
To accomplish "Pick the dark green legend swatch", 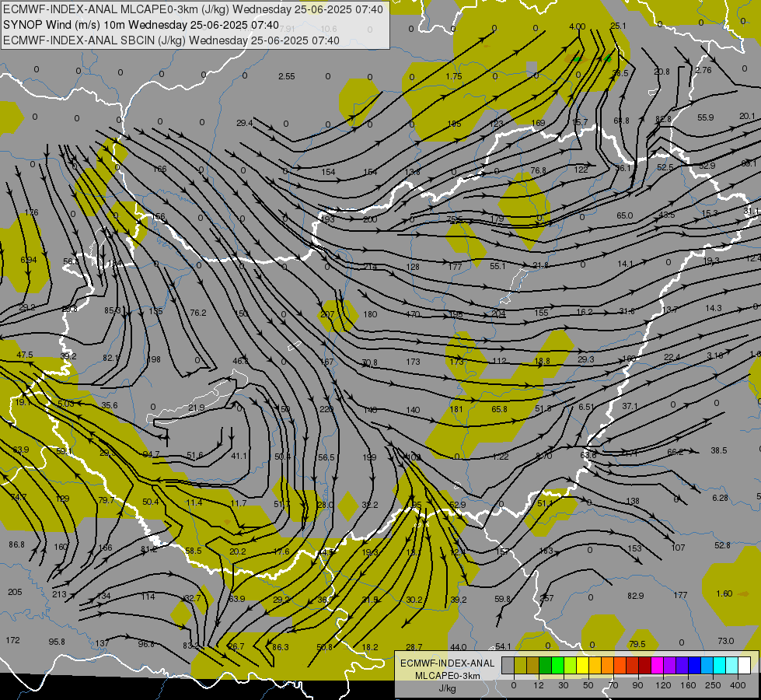I will [x=546, y=666].
